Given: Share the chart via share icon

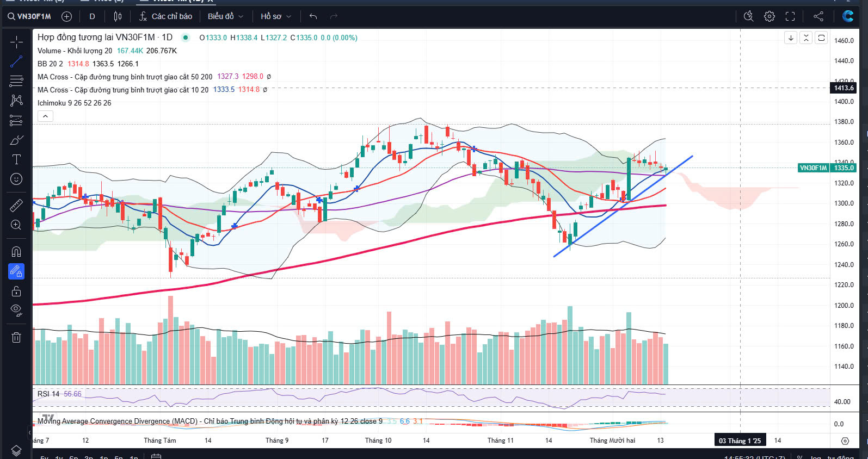Looking at the screenshot, I should pos(818,16).
